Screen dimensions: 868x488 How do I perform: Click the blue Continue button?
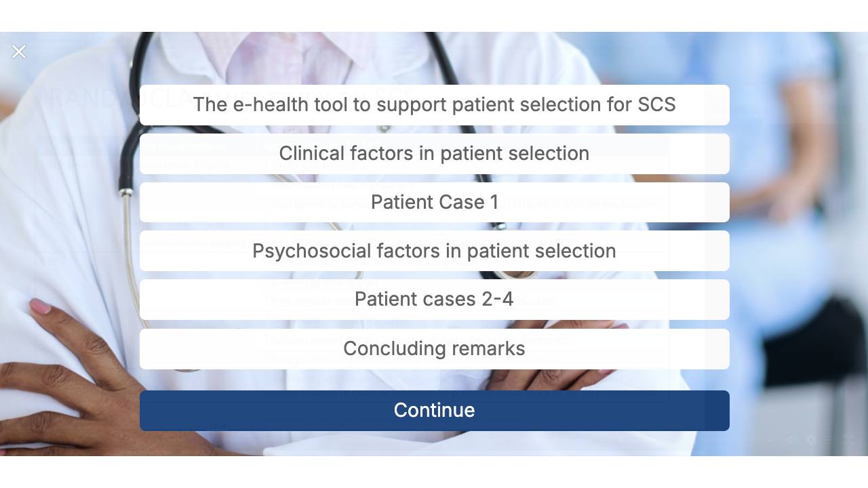coord(435,411)
